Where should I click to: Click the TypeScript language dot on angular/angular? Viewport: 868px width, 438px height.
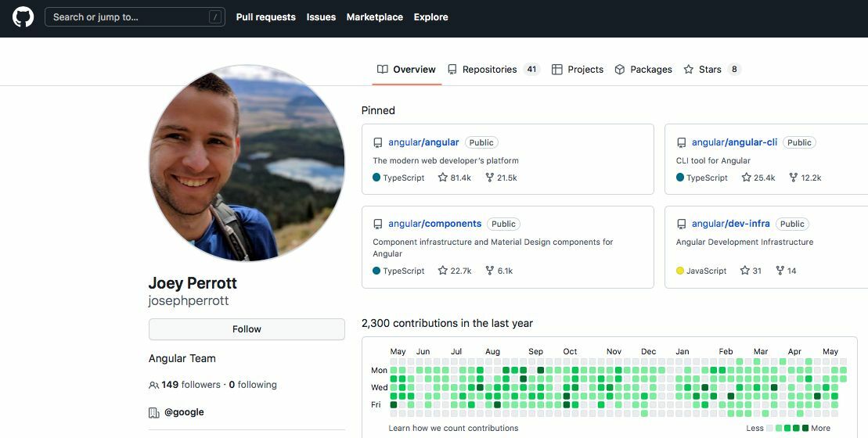[376, 178]
